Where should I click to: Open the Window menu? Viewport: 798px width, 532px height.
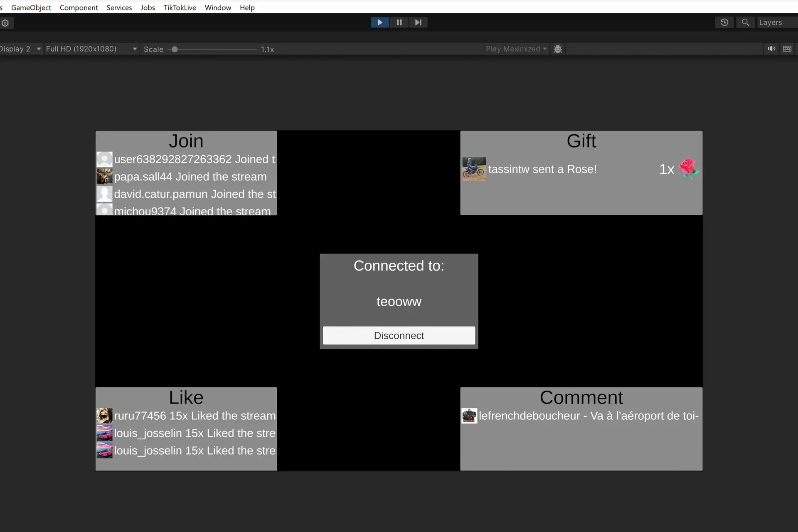click(x=218, y=7)
